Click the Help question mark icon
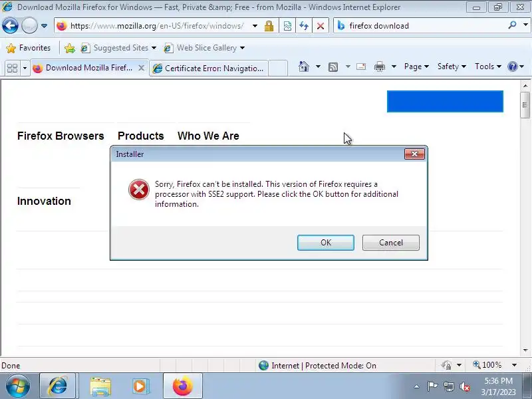The width and height of the screenshot is (532, 399). pos(512,66)
